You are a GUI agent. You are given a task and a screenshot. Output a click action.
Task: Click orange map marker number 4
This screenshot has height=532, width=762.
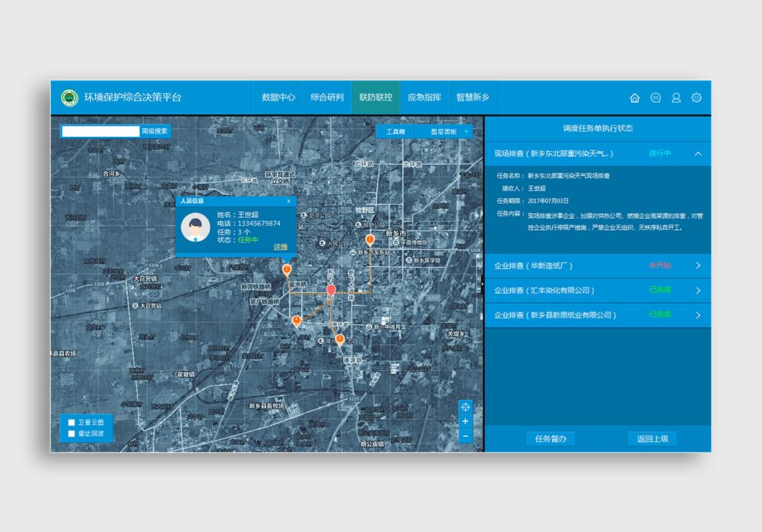[296, 321]
